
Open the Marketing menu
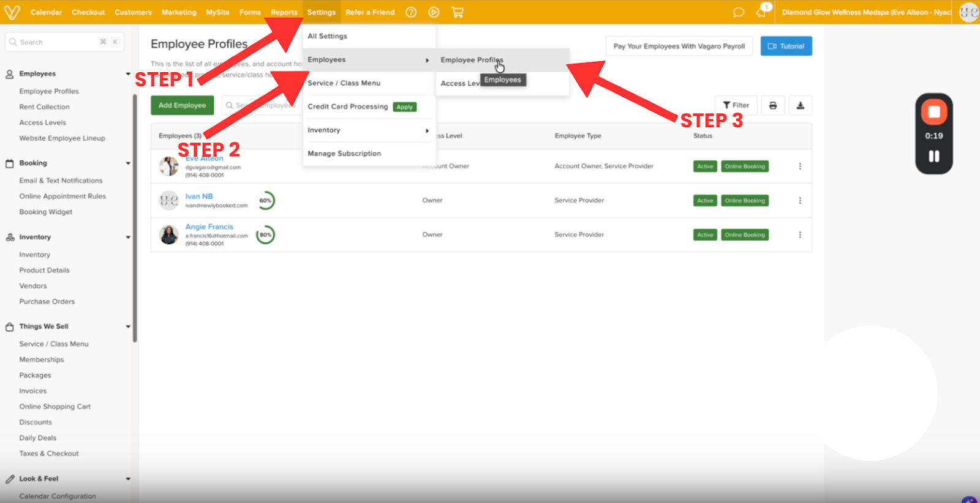[x=179, y=12]
